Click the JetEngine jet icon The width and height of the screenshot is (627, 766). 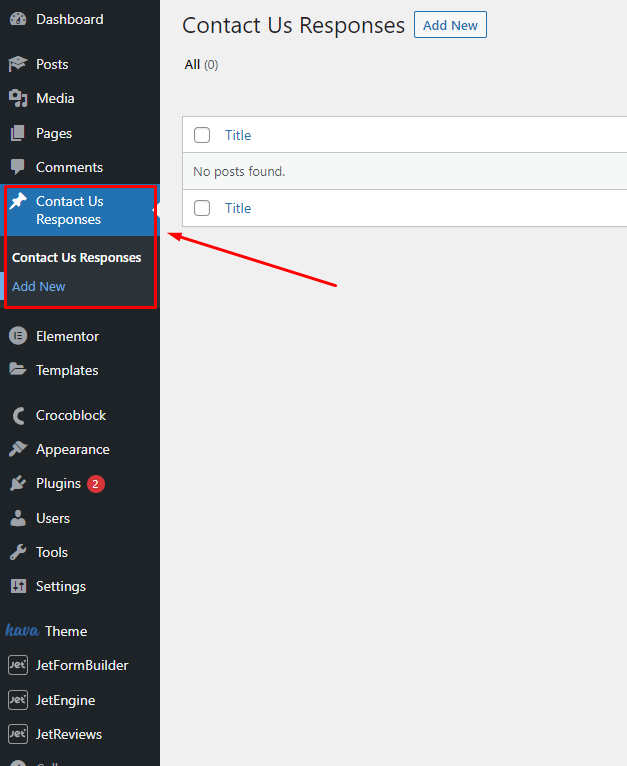tap(18, 700)
